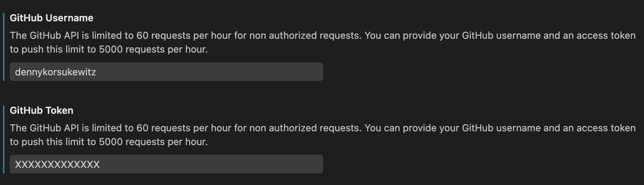The height and width of the screenshot is (185, 644).
Task: Select the GitHub Token setting title
Action: coord(41,110)
